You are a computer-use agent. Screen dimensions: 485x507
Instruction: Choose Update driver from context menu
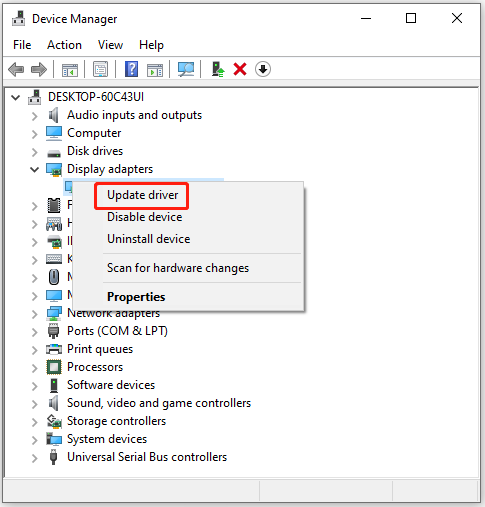coord(143,195)
